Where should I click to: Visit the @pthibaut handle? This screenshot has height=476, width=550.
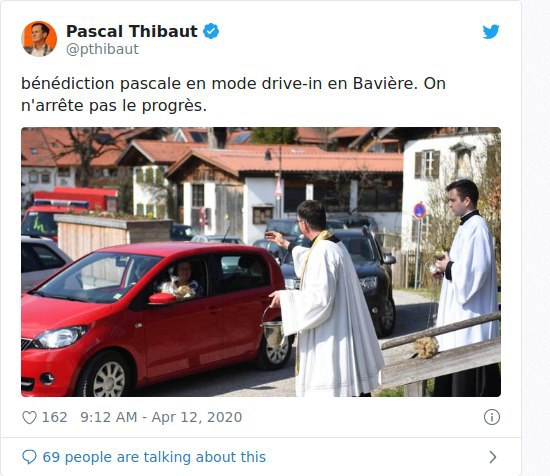[102, 49]
